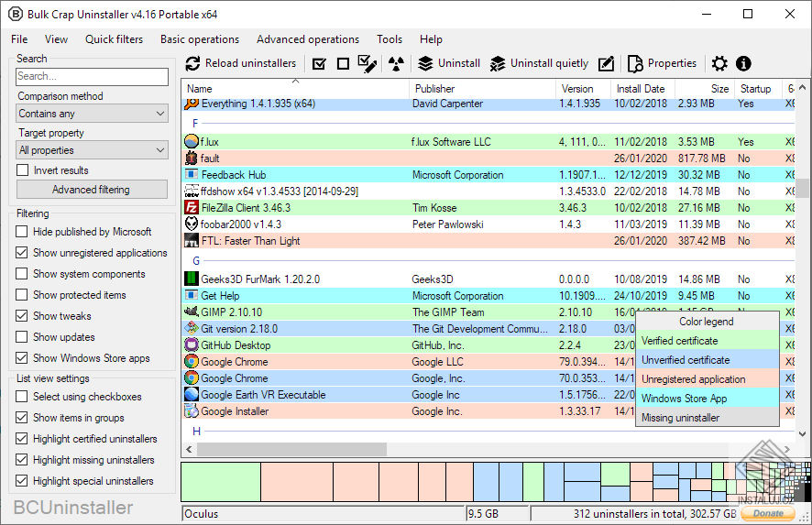The image size is (812, 525).
Task: Toggle Highlight certified uninstallers
Action: [x=22, y=439]
